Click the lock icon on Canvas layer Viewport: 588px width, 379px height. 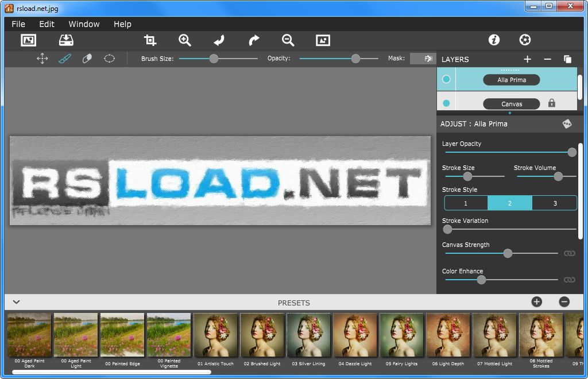(552, 103)
